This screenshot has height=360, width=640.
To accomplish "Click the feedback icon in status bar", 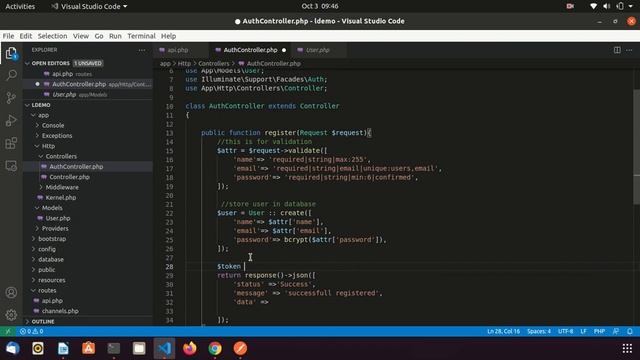I will pos(616,331).
